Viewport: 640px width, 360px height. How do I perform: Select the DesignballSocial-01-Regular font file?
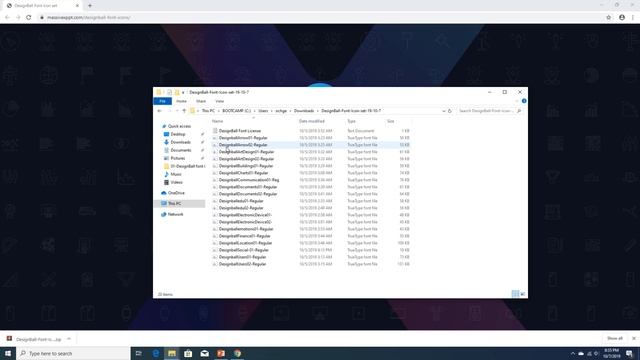[x=244, y=250]
